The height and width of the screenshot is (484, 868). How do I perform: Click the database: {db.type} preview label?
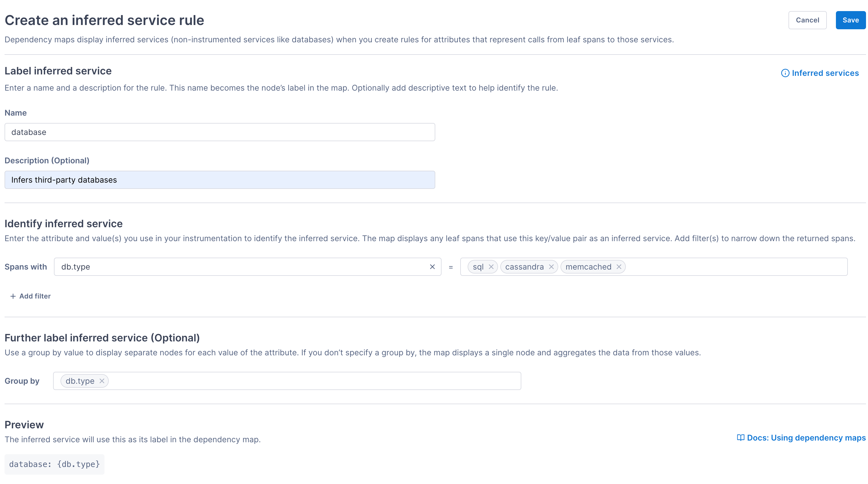pyautogui.click(x=54, y=464)
